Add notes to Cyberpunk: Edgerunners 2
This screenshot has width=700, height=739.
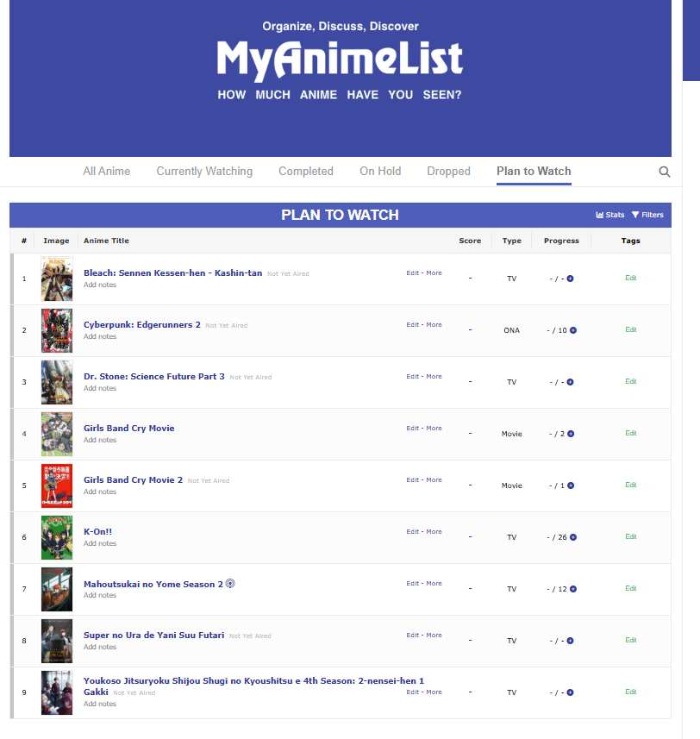(x=100, y=336)
